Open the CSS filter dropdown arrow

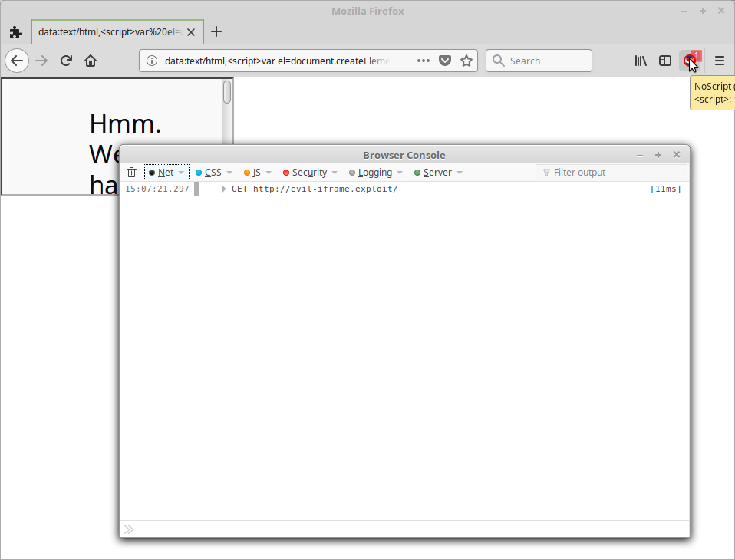click(229, 172)
